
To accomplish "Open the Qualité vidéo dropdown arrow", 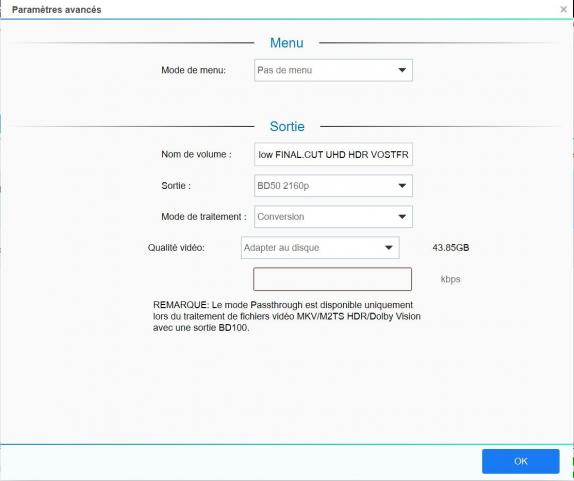I will (389, 247).
